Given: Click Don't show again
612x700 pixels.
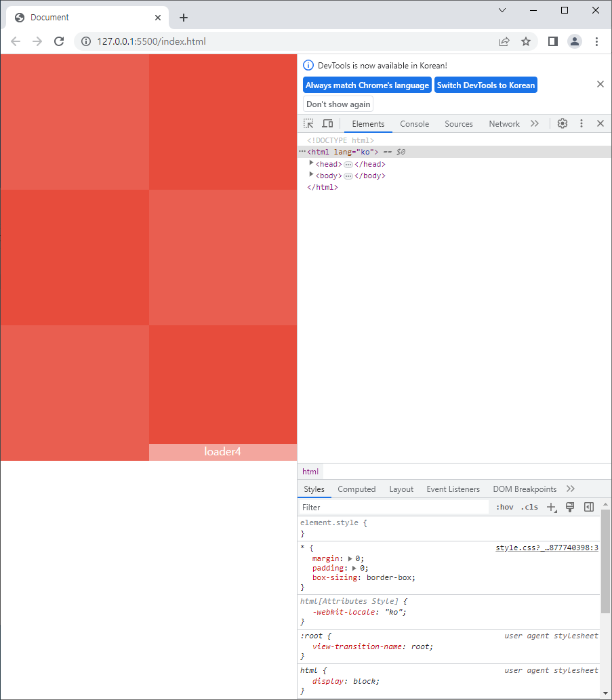Looking at the screenshot, I should (338, 104).
